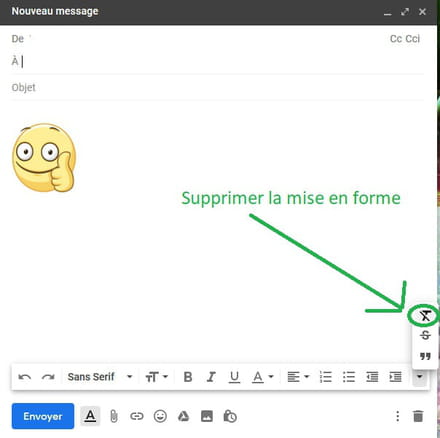
Task: Insert a link using the chain icon
Action: click(137, 416)
